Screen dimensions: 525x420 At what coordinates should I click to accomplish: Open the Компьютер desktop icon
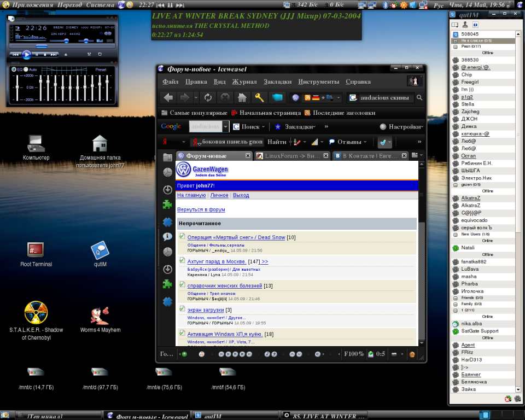36,143
